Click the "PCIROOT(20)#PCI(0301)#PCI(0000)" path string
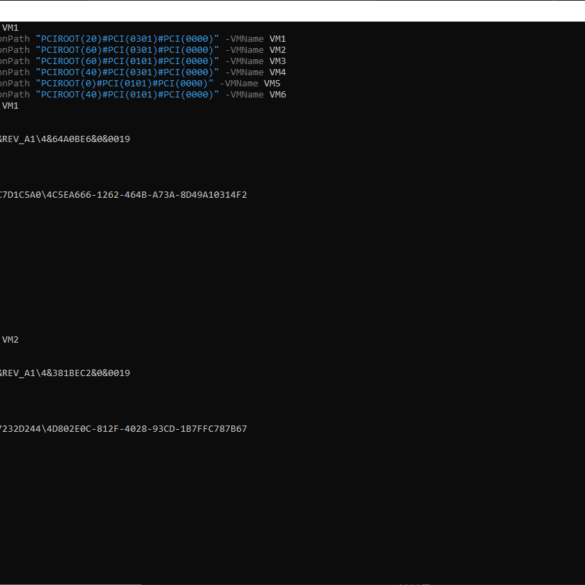 [x=127, y=39]
